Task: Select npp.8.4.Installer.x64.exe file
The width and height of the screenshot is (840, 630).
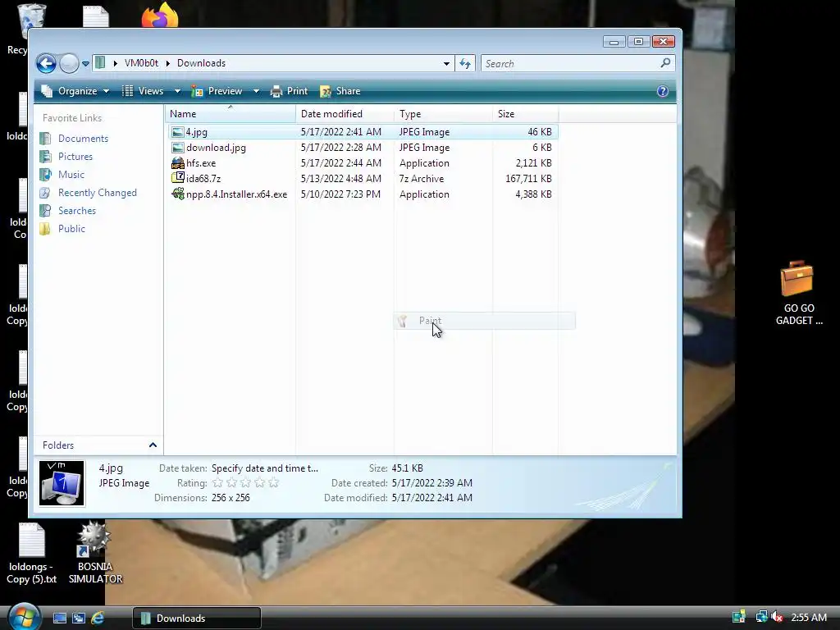Action: [363, 194]
